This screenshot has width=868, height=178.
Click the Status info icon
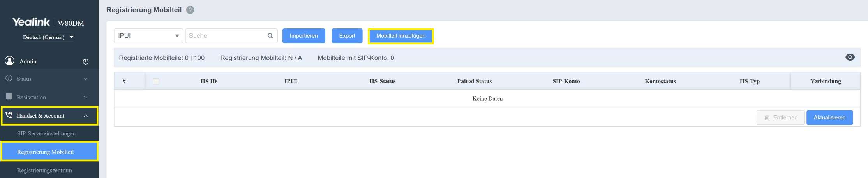[x=9, y=79]
